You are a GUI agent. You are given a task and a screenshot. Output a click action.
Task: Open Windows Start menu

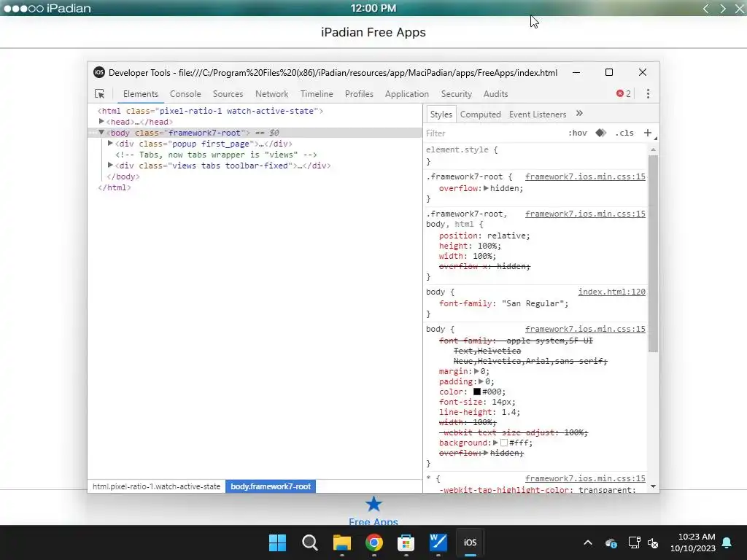pyautogui.click(x=277, y=542)
